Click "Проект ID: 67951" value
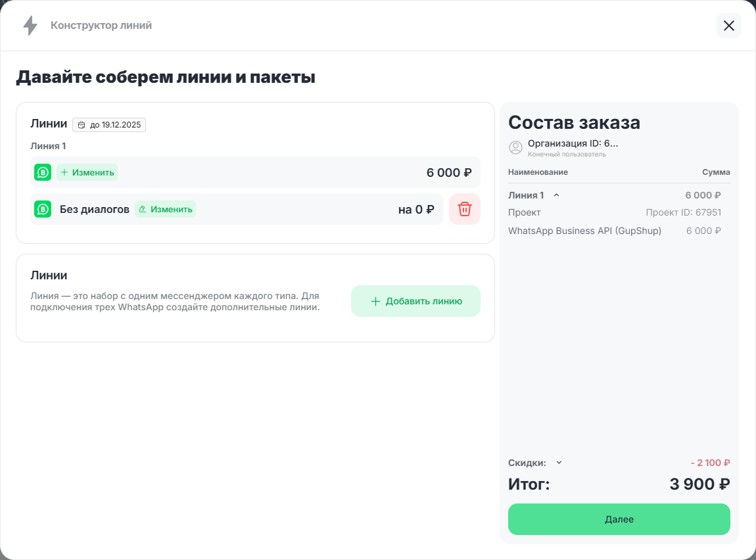The width and height of the screenshot is (756, 560). (683, 212)
